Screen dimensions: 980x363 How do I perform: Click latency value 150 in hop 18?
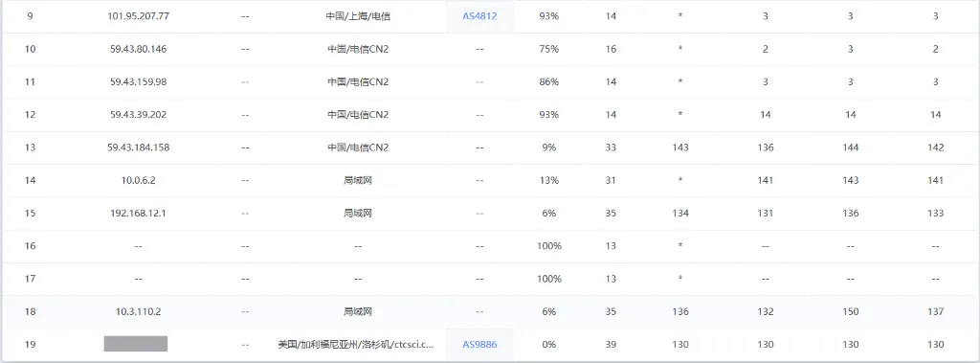click(x=850, y=311)
